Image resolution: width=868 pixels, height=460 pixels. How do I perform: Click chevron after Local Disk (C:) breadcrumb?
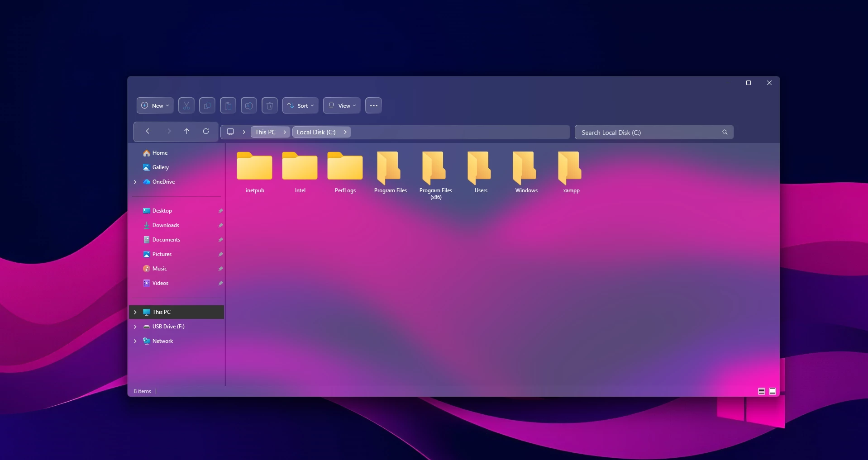click(345, 132)
